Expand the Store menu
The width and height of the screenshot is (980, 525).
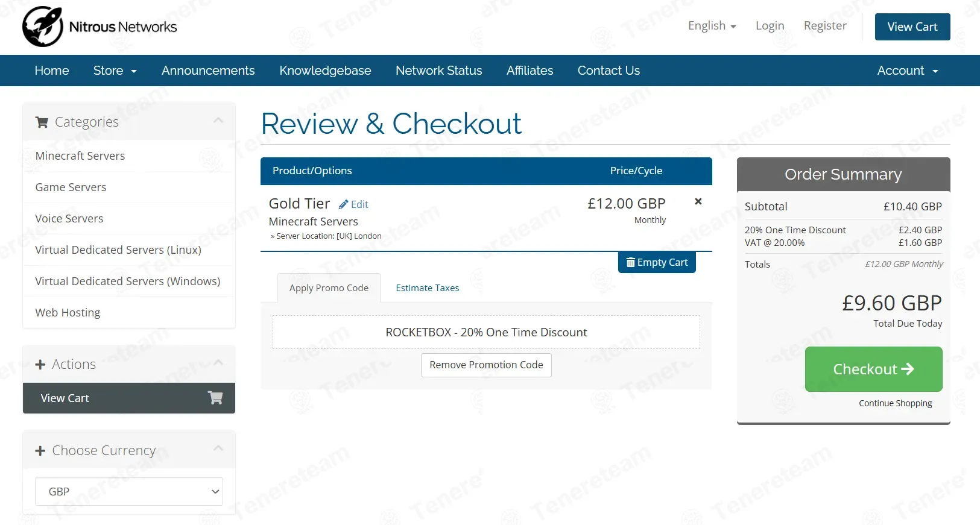coord(115,71)
